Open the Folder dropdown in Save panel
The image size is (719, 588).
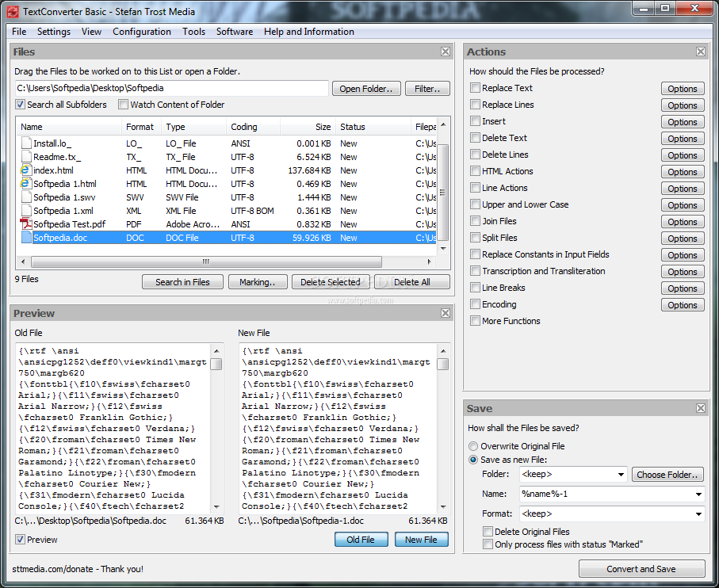tap(621, 475)
